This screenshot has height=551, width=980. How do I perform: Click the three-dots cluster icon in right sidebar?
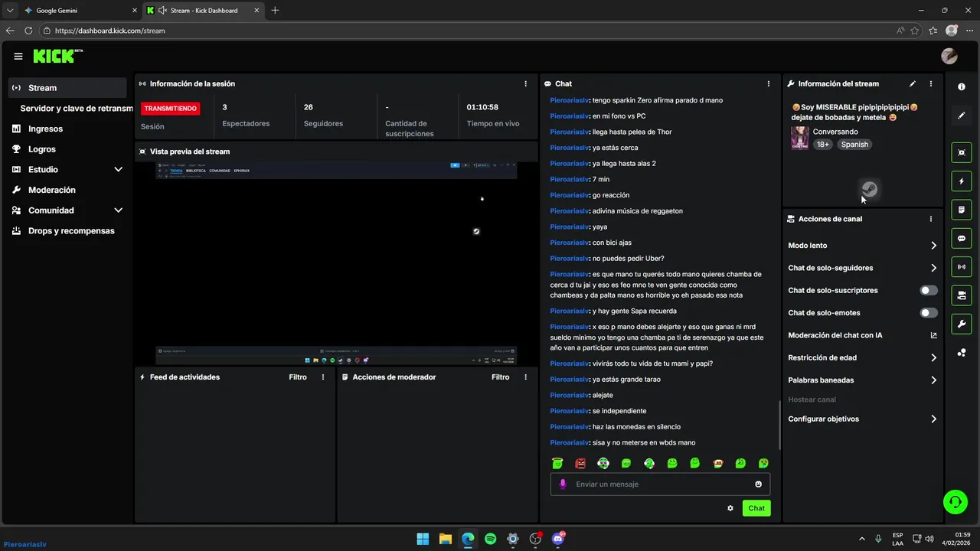click(x=962, y=352)
